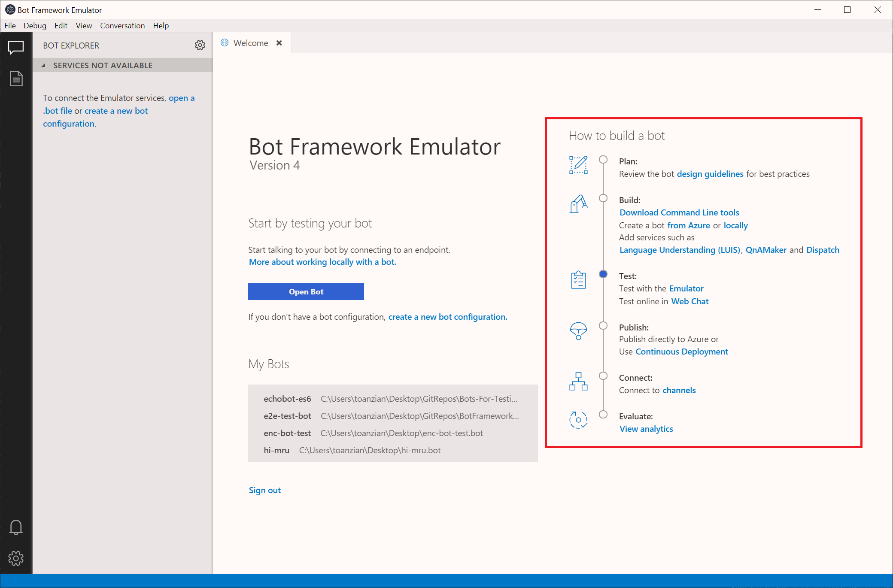Click the Build step robot arm icon

(578, 203)
